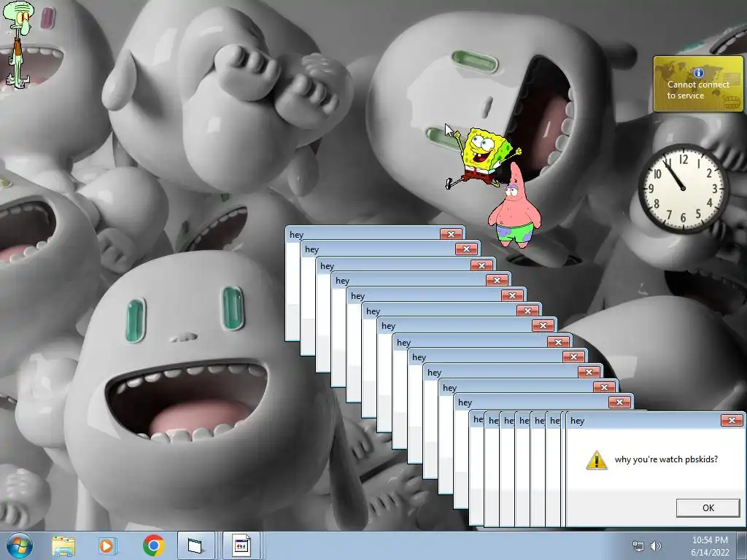Screen dimensions: 747x560
Task: Open File Explorer from the taskbar
Action: (63, 545)
